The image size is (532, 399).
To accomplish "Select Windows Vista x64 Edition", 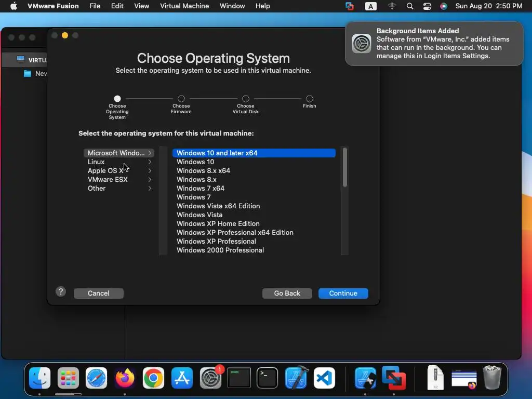I will [254, 206].
